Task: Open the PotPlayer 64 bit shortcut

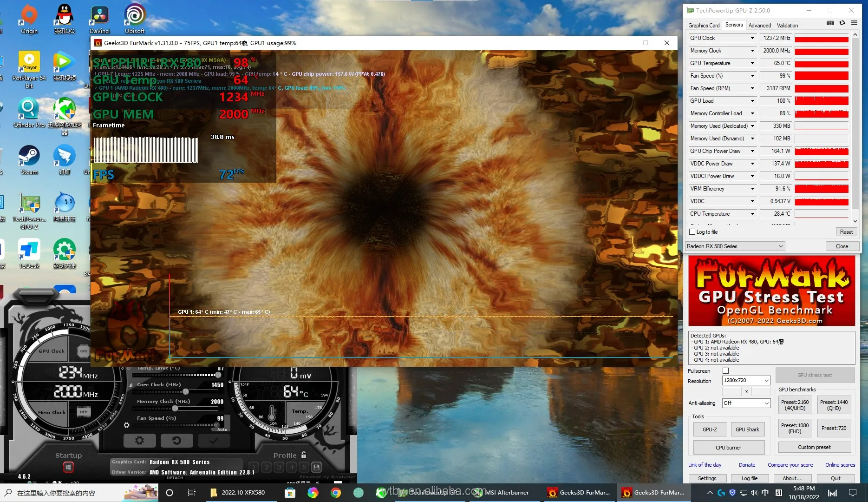Action: [x=29, y=69]
